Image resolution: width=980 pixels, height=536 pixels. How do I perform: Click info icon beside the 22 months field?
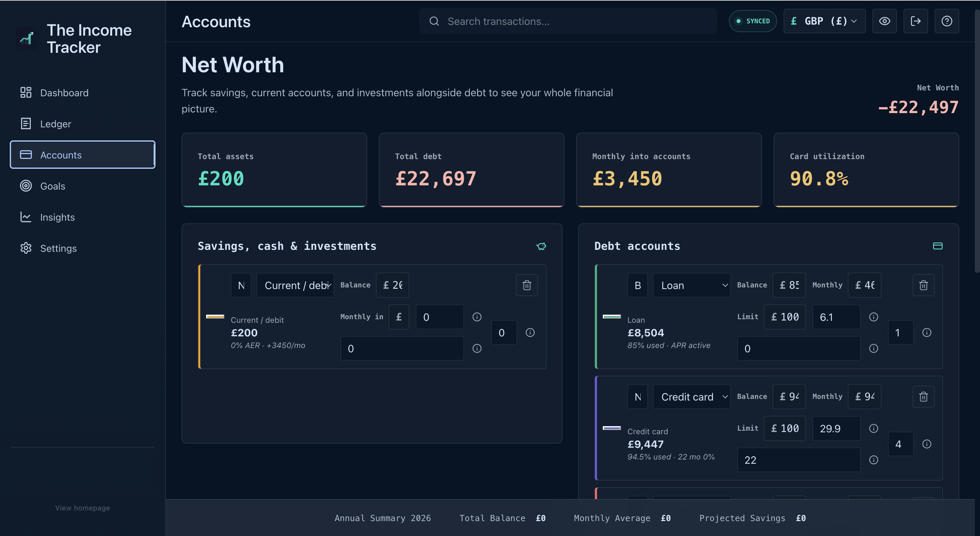[x=873, y=460]
